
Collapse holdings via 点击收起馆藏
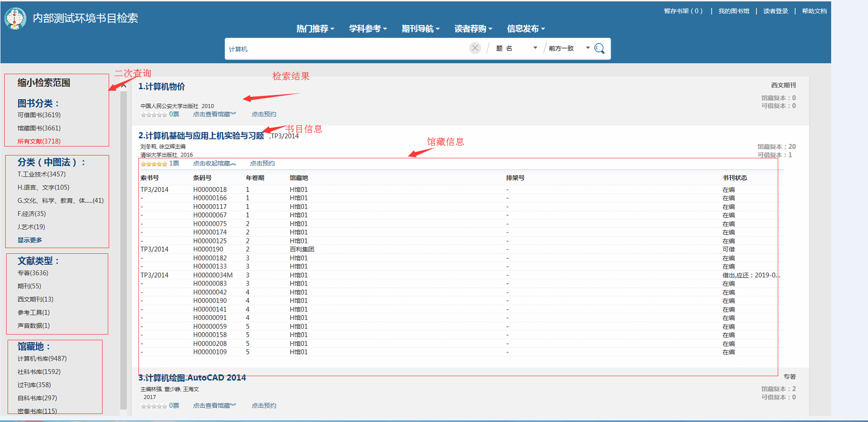point(214,164)
